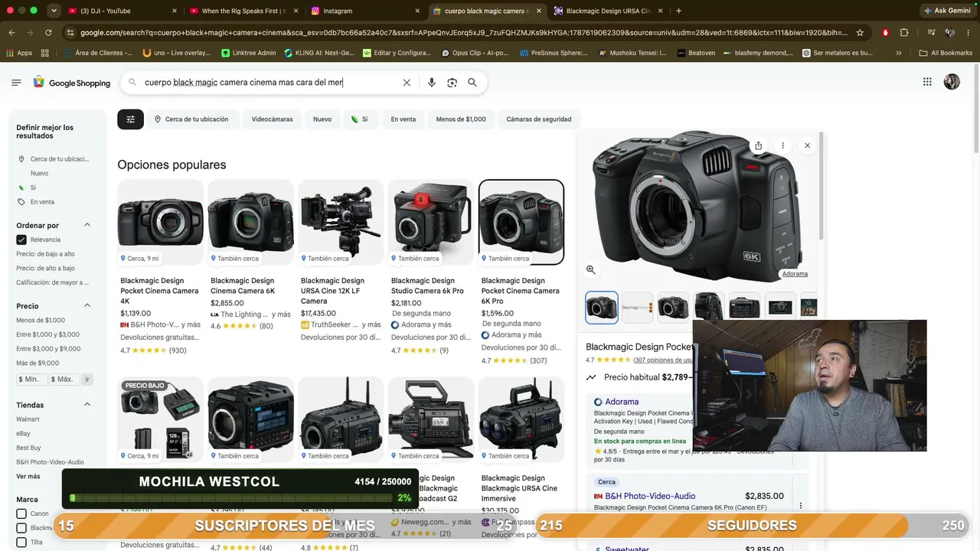This screenshot has width=980, height=551.
Task: Toggle the Menos de $1,000 chip
Action: 461,119
